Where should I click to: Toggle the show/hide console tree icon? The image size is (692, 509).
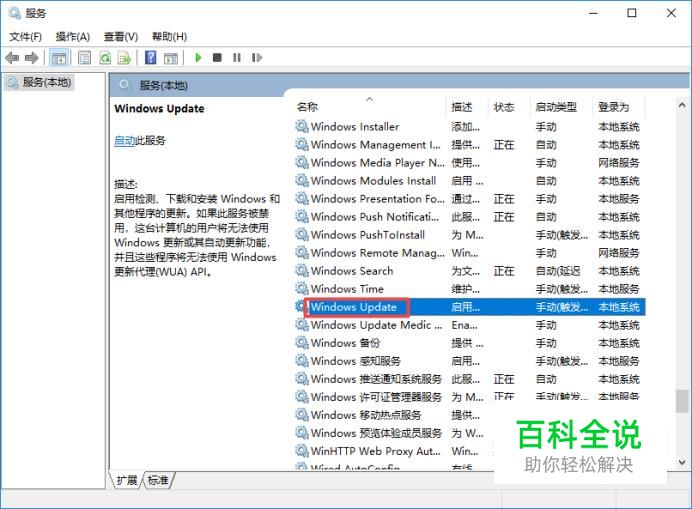pos(59,58)
